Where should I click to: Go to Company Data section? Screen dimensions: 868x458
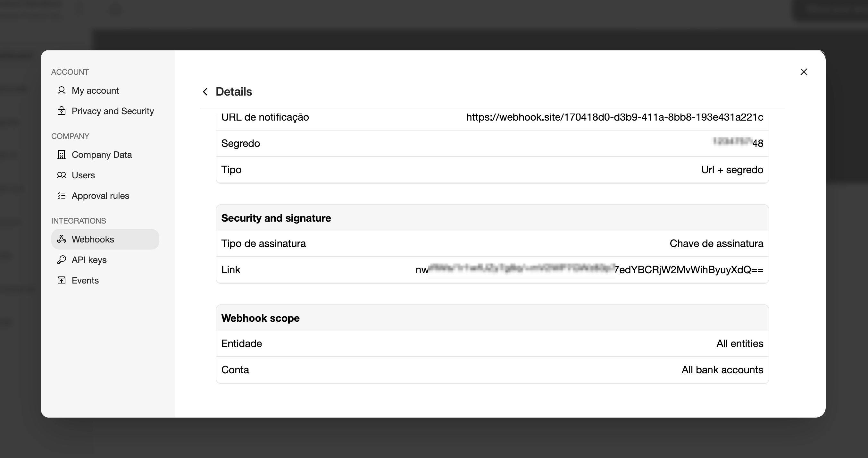(105, 155)
